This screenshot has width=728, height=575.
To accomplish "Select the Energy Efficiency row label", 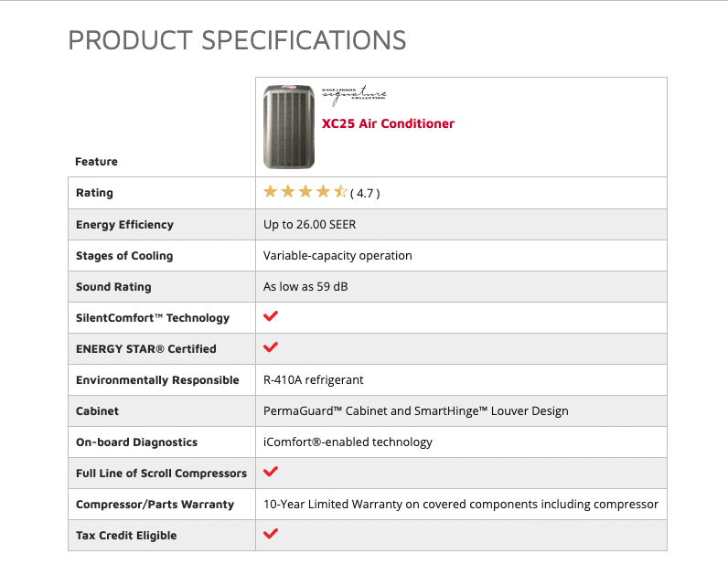I will tap(124, 225).
